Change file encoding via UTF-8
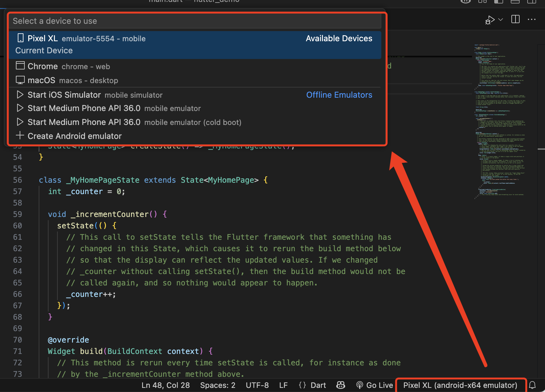 tap(257, 385)
